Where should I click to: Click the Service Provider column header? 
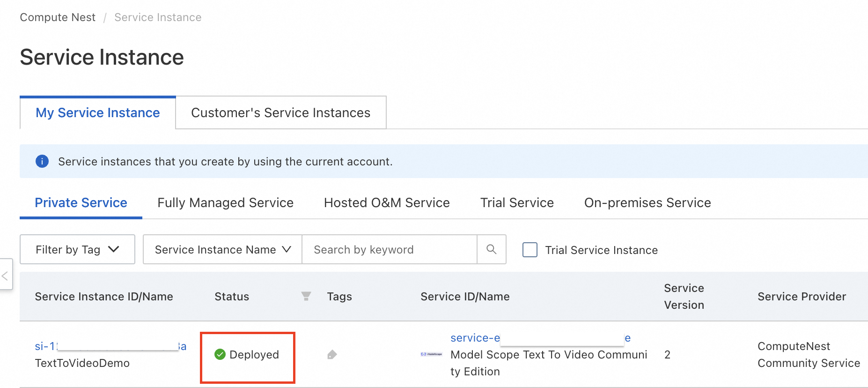click(x=802, y=297)
